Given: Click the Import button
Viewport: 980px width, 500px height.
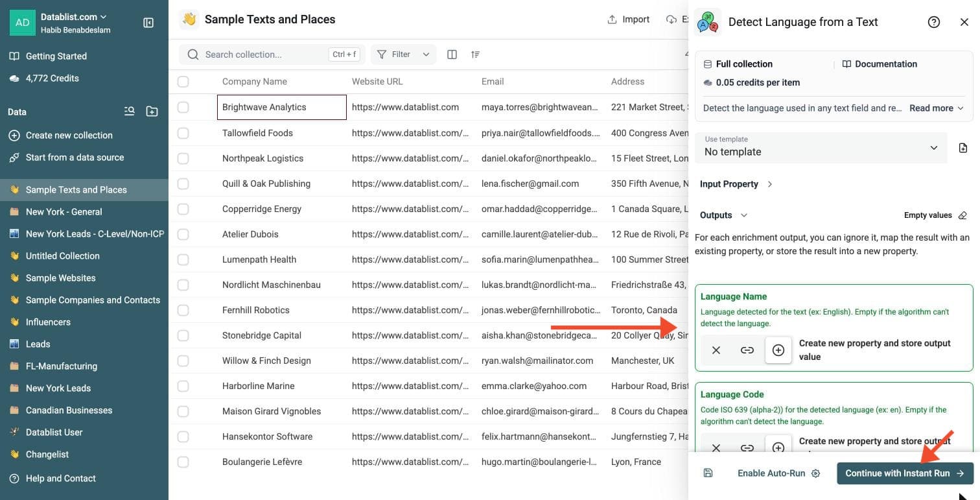Looking at the screenshot, I should (x=628, y=19).
